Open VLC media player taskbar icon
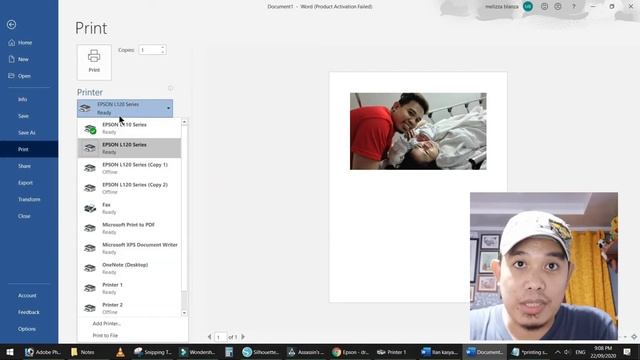The height and width of the screenshot is (360, 640). click(120, 352)
